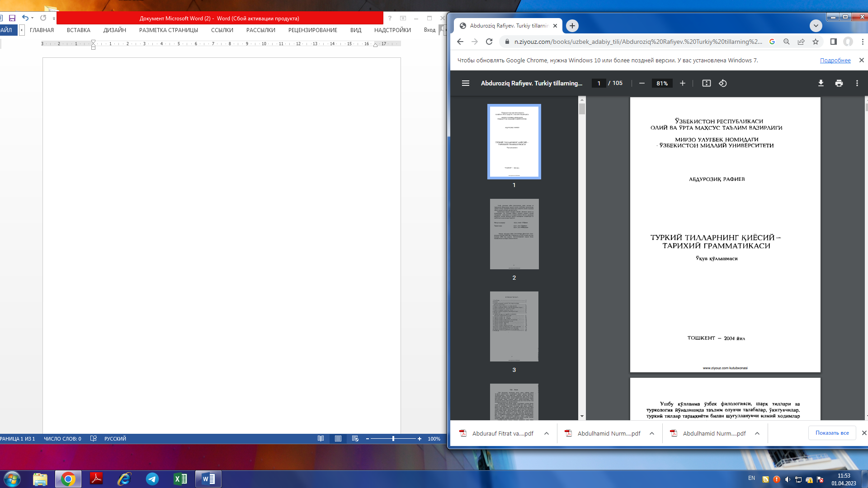Click Word zoom slider handle
The image size is (868, 488).
tap(393, 439)
